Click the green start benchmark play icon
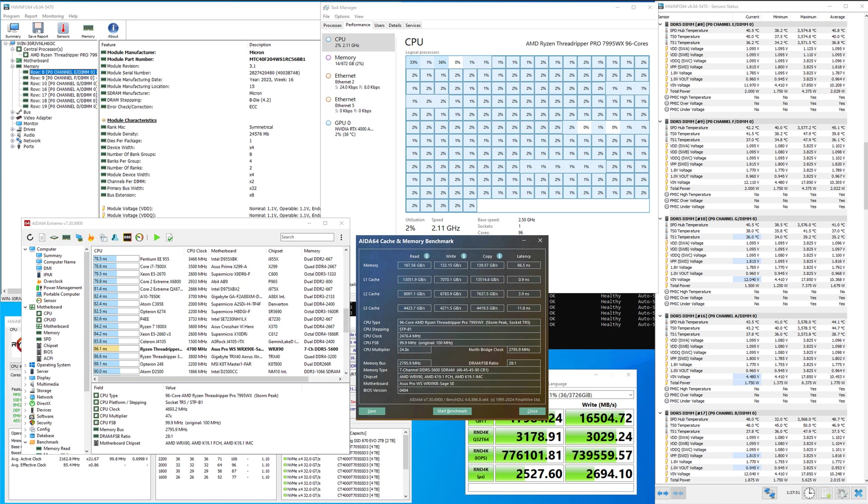This screenshot has width=868, height=504. pyautogui.click(x=157, y=237)
